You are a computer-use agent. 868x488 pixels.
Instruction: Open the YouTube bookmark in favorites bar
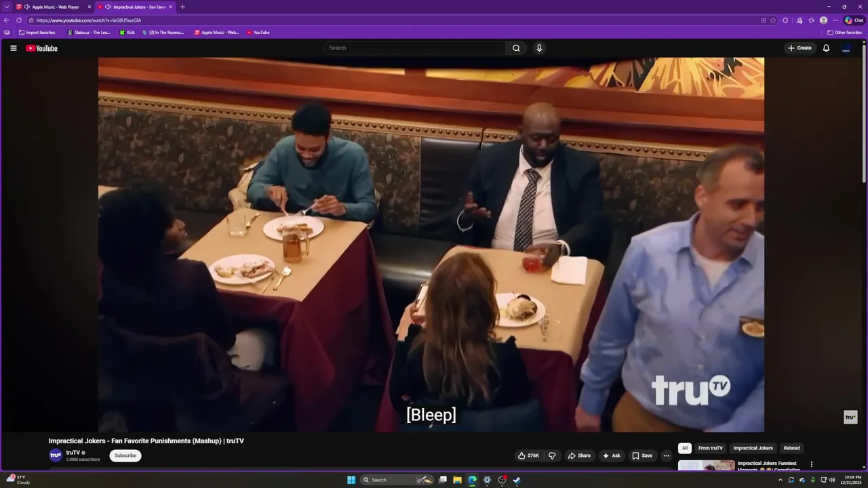258,32
